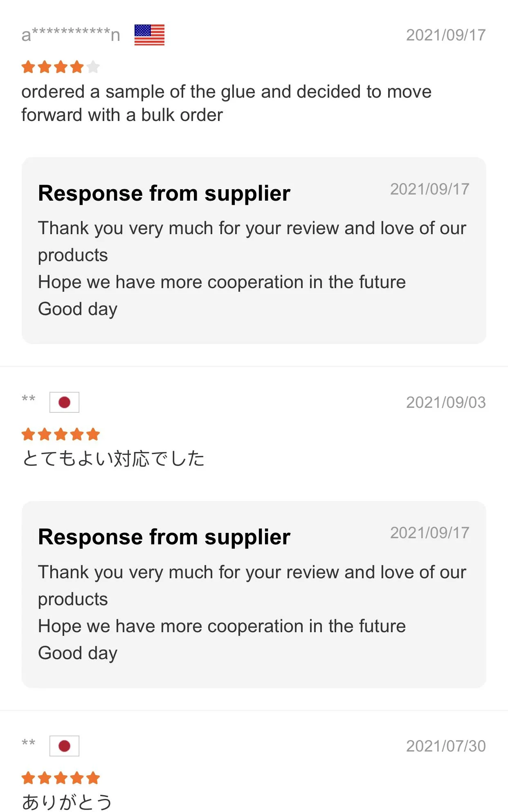
Task: Click the Japan flag on 2021/09/03 review
Action: (64, 402)
